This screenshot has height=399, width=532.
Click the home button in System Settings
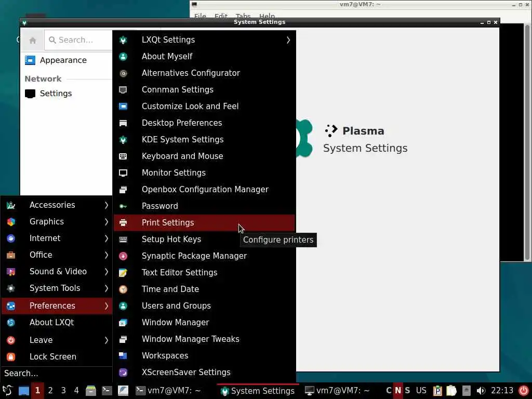pos(33,41)
